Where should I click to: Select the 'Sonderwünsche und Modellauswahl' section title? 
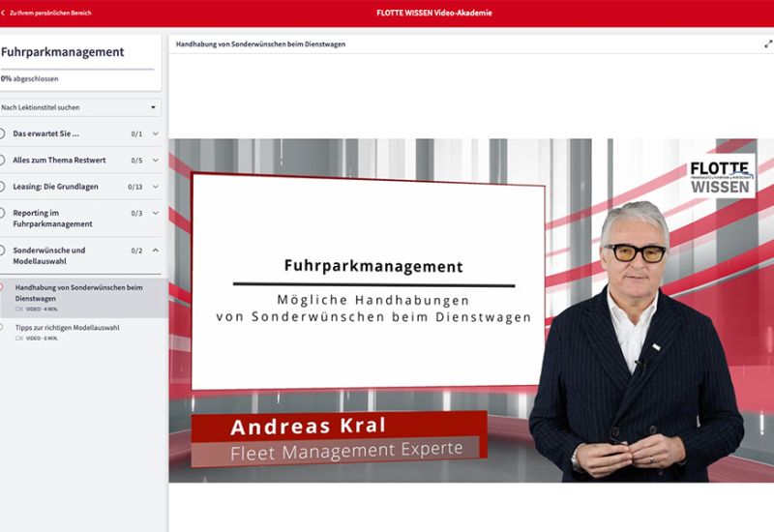(49, 255)
